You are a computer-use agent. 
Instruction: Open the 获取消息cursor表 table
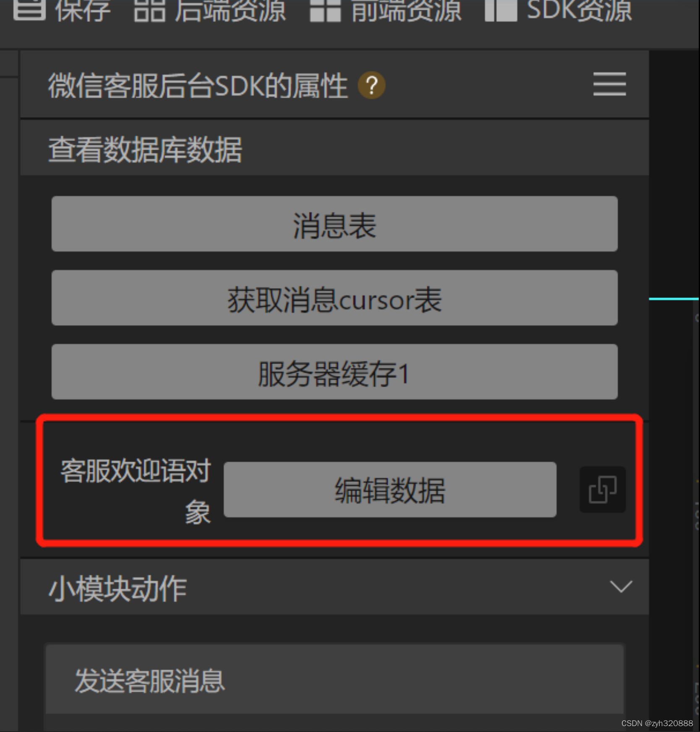(x=334, y=298)
